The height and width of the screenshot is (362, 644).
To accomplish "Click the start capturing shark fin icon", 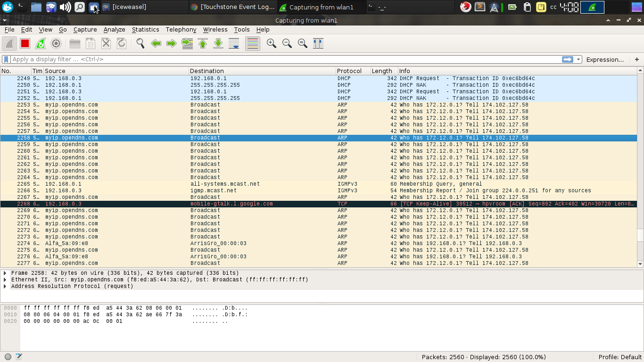I will (9, 43).
